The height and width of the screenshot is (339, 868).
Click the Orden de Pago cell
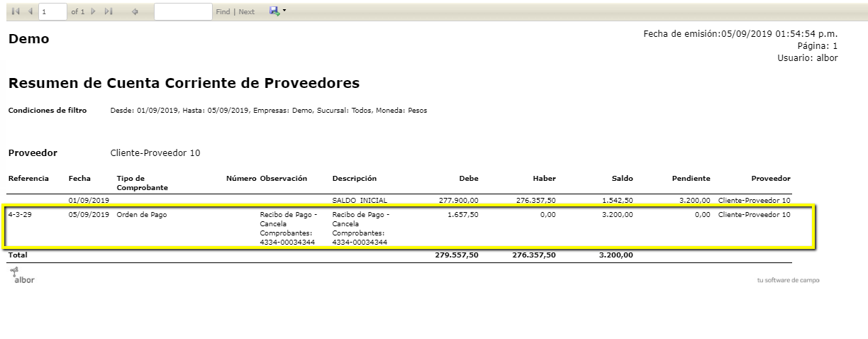point(142,214)
